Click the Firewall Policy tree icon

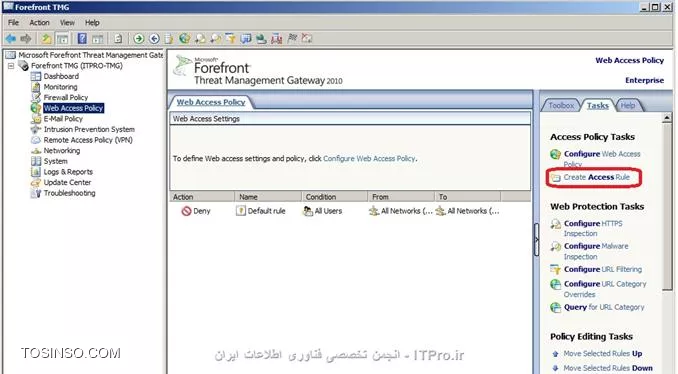(x=36, y=97)
